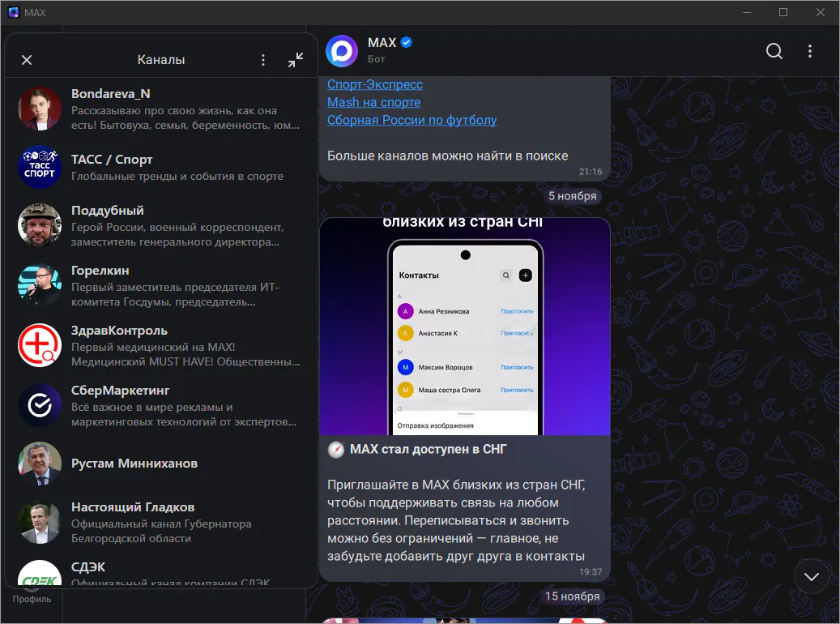
Task: Open the ЗдравКонтроль red cross logo
Action: pos(40,345)
